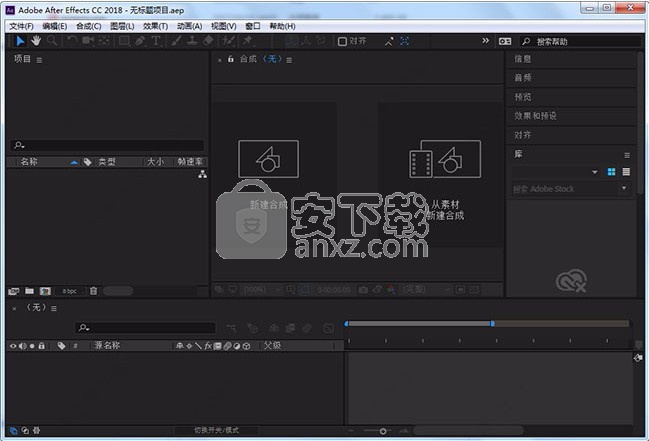Open the 库 panel menu
Screen dimensions: 649x441
point(627,155)
